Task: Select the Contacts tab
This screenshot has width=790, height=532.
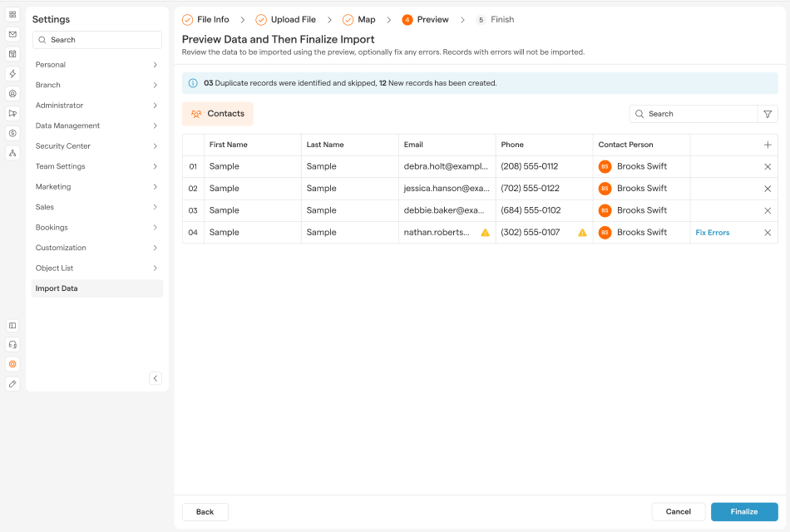Action: 217,114
